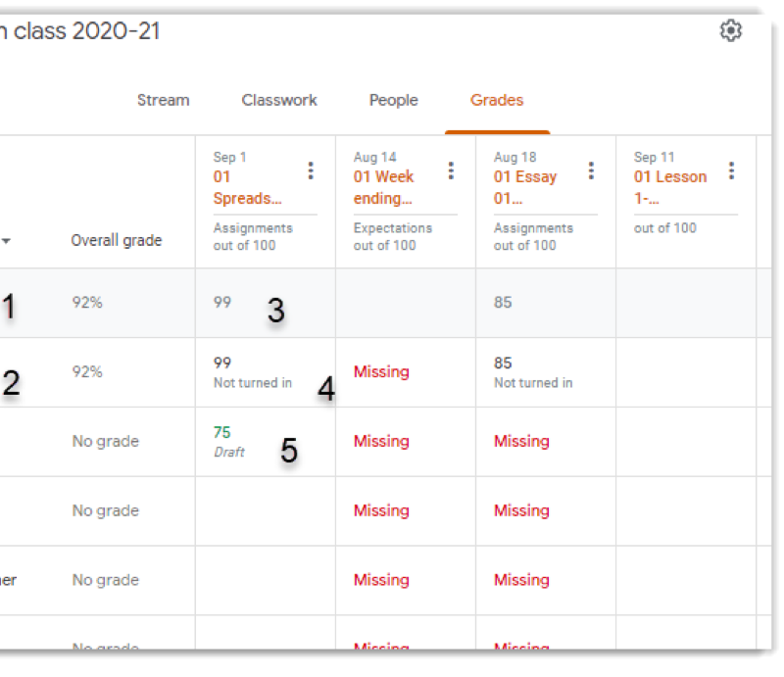
Task: Open the class settings gear icon
Action: point(730,31)
